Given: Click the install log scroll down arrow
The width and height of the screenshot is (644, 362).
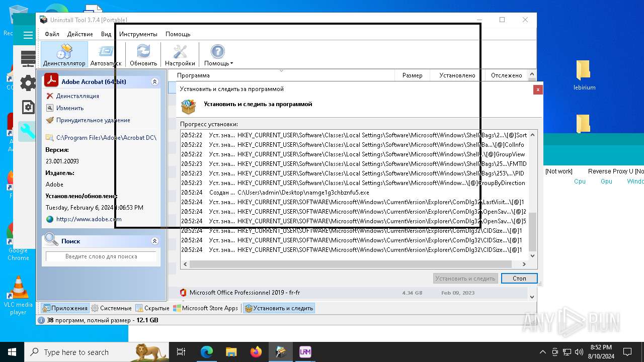Looking at the screenshot, I should tap(533, 255).
